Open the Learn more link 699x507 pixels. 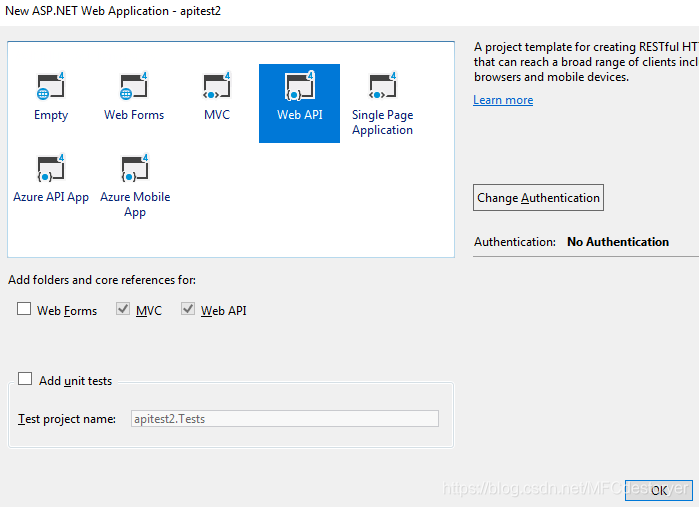coord(503,100)
